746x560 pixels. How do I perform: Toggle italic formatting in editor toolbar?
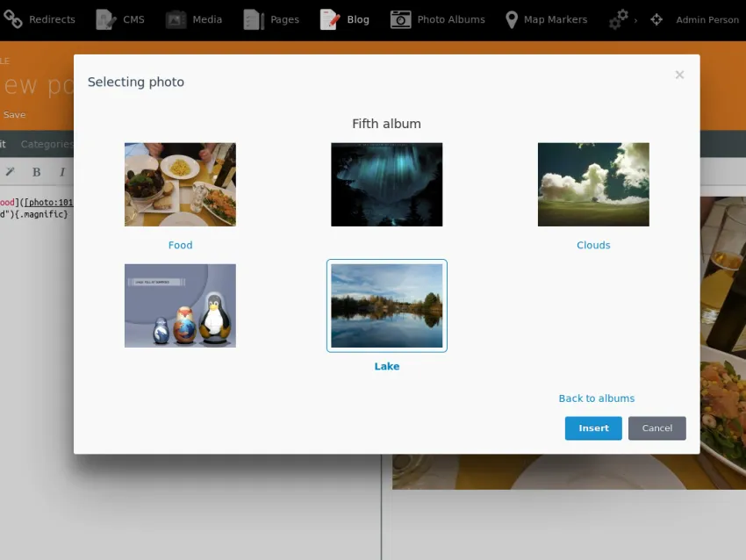coord(61,172)
